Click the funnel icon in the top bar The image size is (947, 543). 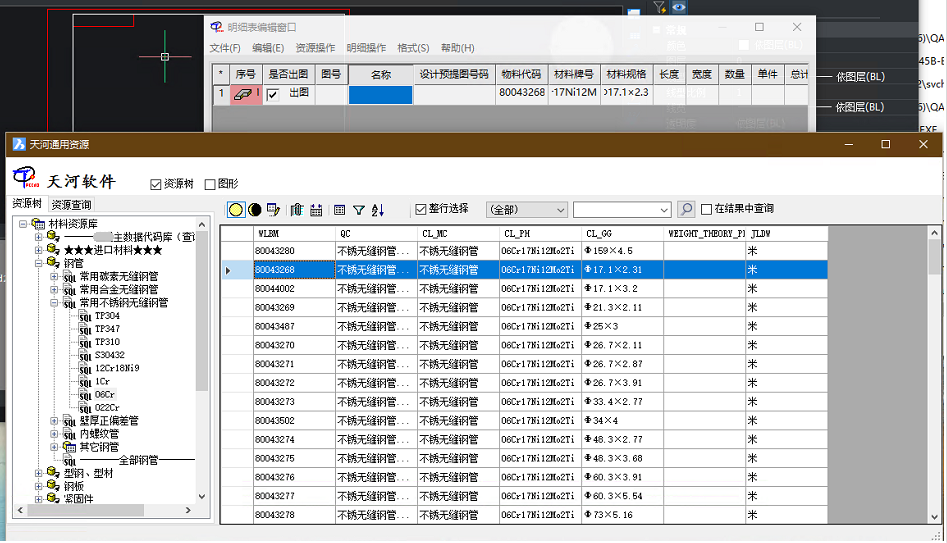coord(659,7)
